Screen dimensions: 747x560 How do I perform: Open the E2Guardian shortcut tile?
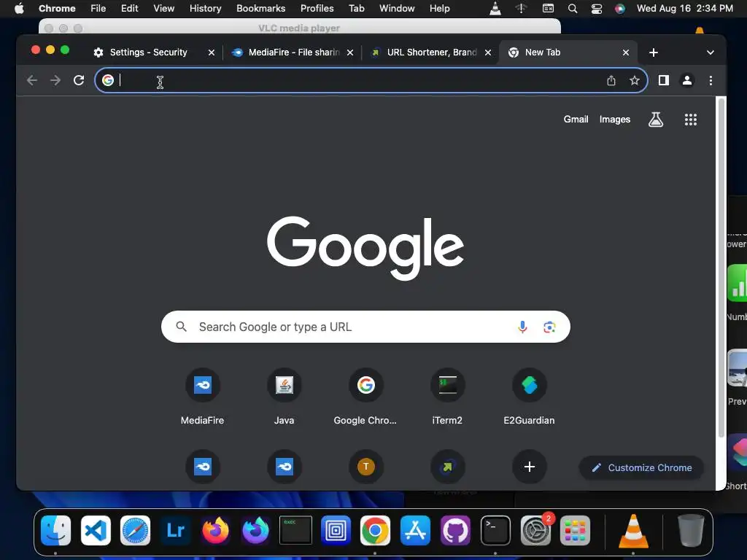(x=529, y=396)
